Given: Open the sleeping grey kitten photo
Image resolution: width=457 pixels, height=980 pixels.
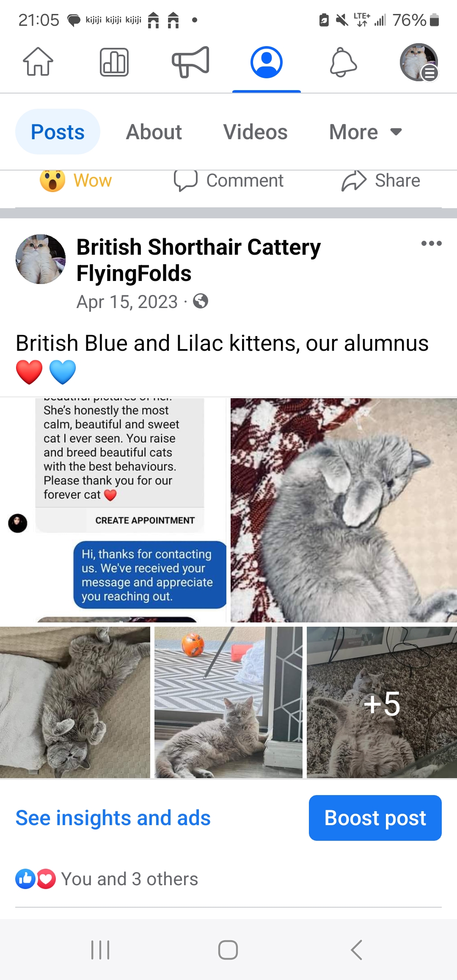Looking at the screenshot, I should (344, 510).
